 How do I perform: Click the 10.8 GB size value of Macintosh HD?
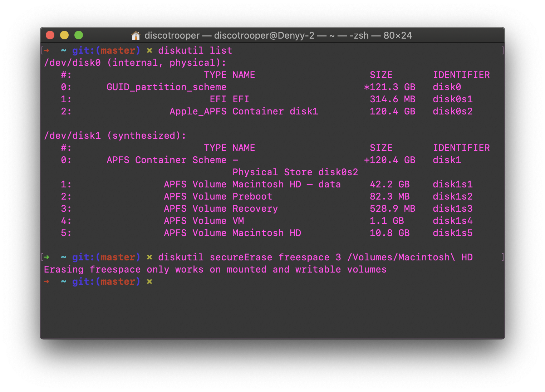pyautogui.click(x=389, y=233)
